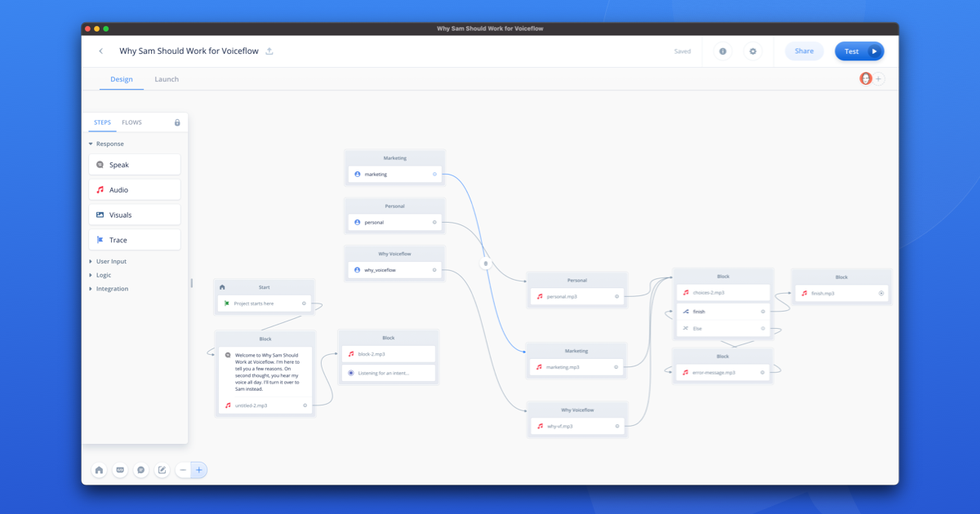Go back using the header chevron
This screenshot has height=514, width=980.
click(101, 51)
